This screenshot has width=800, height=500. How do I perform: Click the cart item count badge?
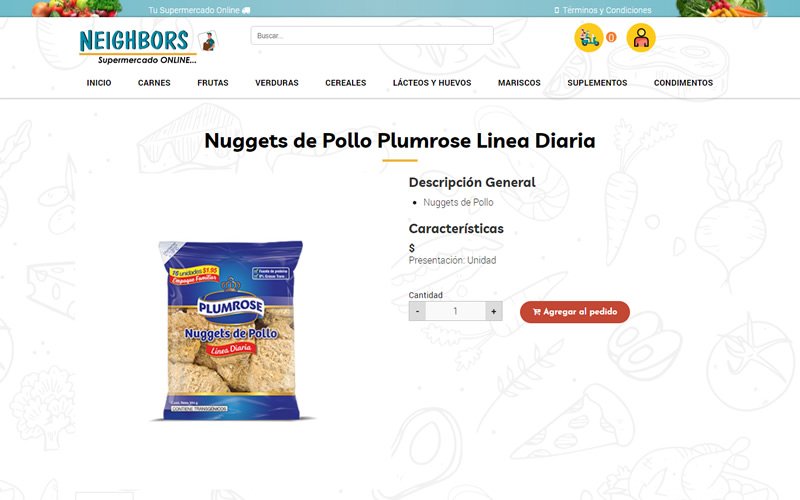coord(611,37)
